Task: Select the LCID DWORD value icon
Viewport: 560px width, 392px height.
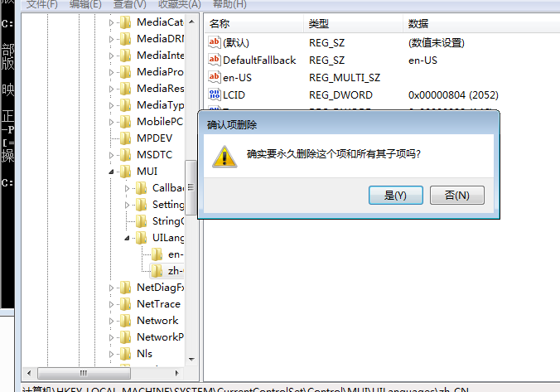Action: click(x=215, y=94)
